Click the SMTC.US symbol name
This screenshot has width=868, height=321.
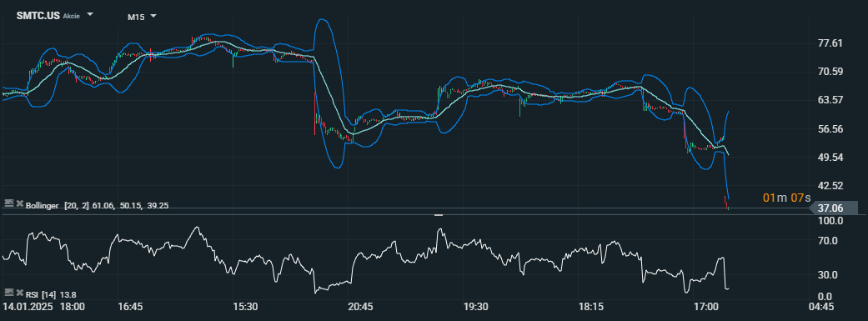pyautogui.click(x=38, y=16)
